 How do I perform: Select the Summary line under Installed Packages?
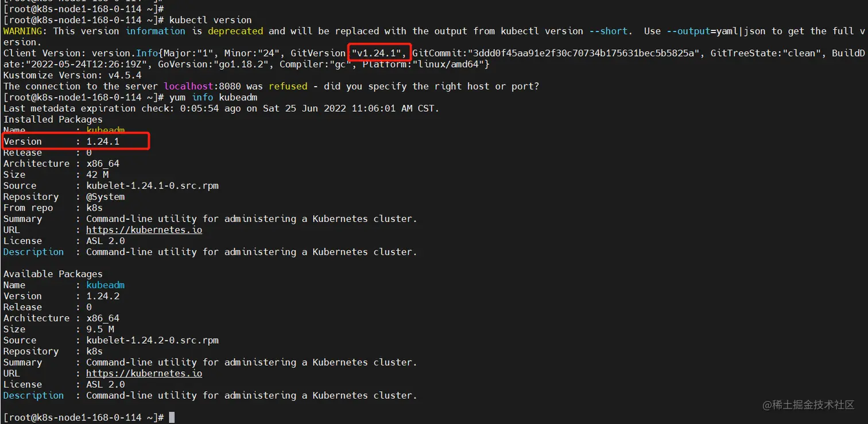click(x=210, y=219)
